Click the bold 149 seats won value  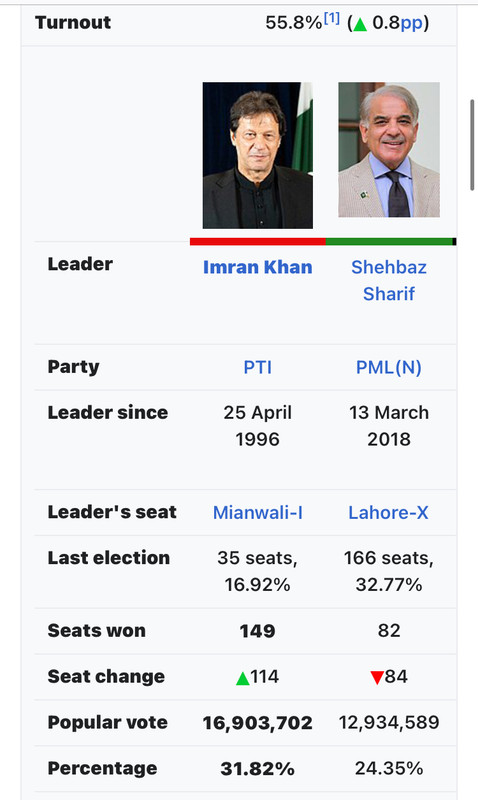tap(257, 631)
